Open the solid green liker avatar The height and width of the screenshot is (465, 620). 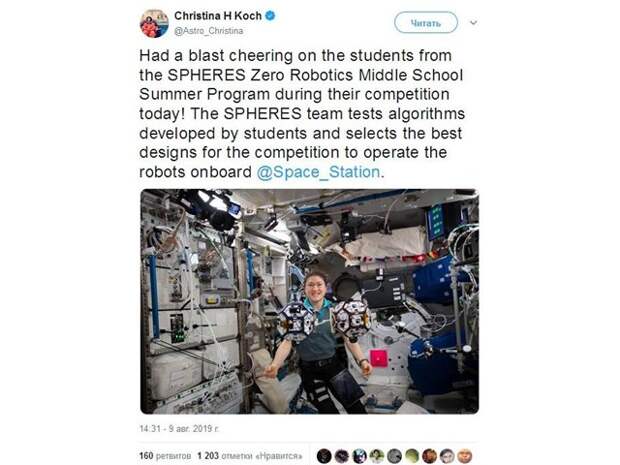412,456
